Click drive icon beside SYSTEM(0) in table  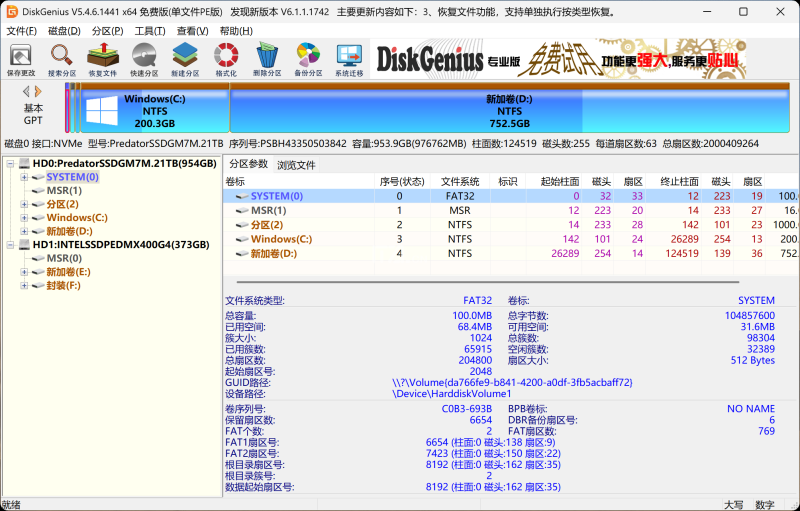[242, 196]
